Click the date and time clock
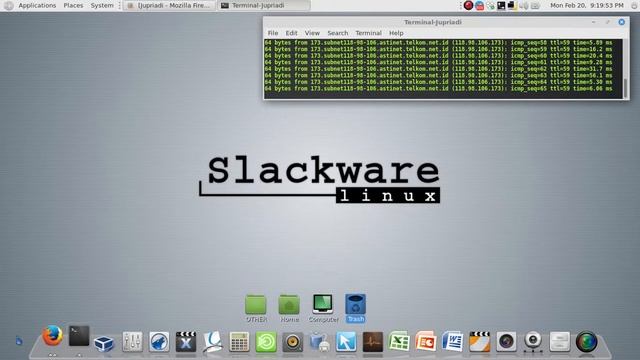The width and height of the screenshot is (640, 360). tap(587, 6)
